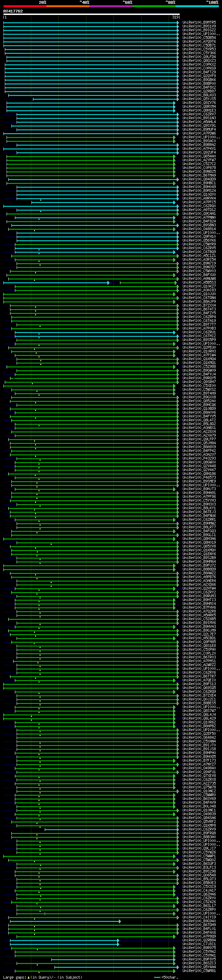
Task: Select the label UniRef100_Q9SRH7
Action: pos(199,382)
